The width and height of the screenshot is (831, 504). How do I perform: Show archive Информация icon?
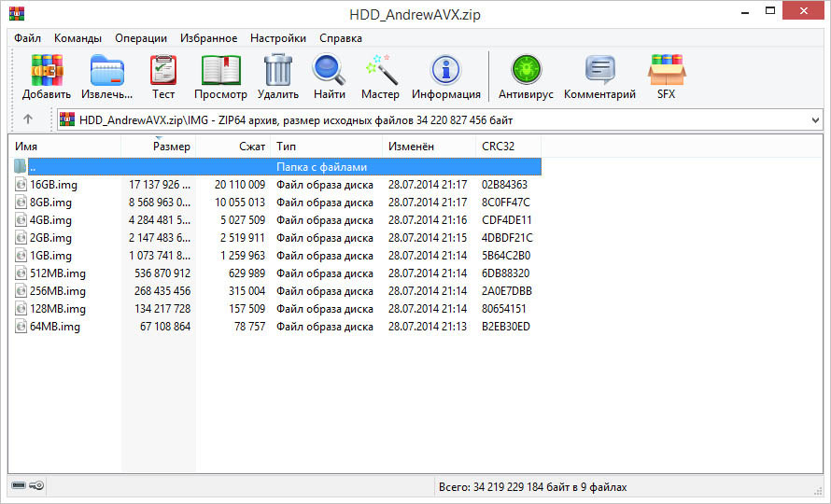tap(445, 69)
